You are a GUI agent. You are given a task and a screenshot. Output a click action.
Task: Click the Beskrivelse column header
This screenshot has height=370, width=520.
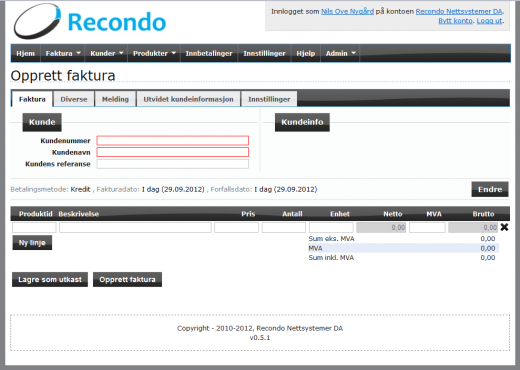79,214
